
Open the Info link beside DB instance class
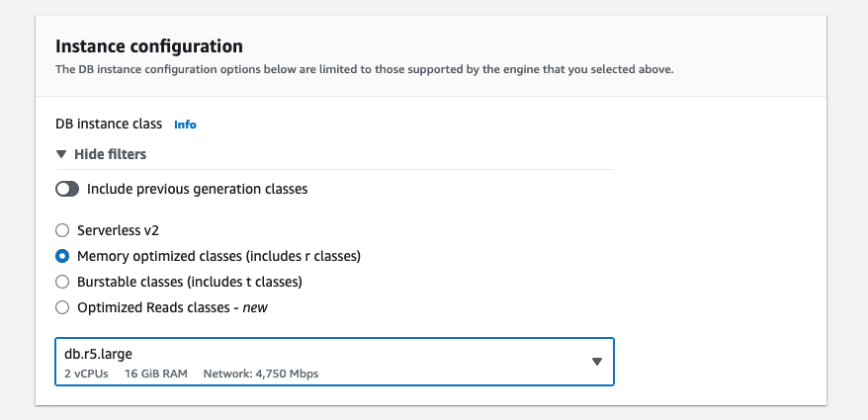(185, 125)
